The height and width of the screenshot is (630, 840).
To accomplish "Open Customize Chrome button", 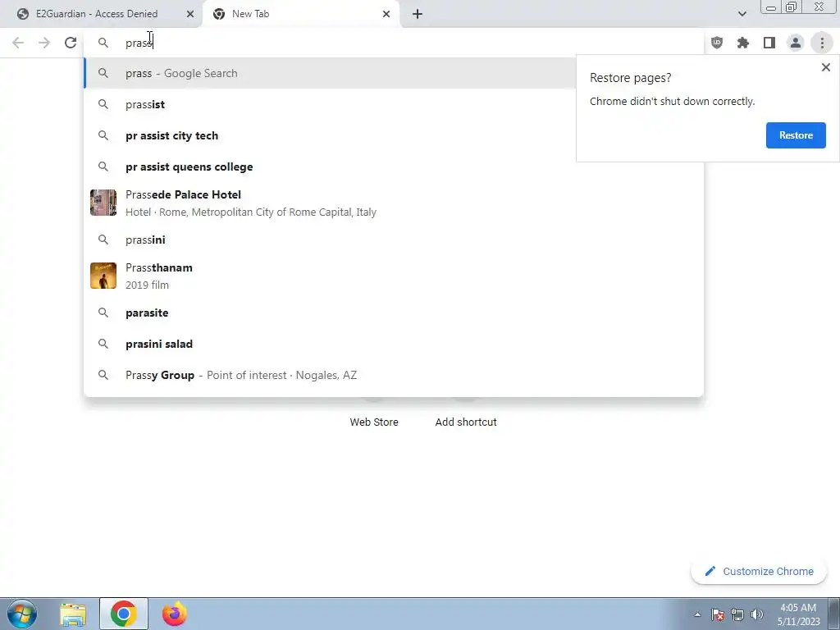I will point(759,571).
